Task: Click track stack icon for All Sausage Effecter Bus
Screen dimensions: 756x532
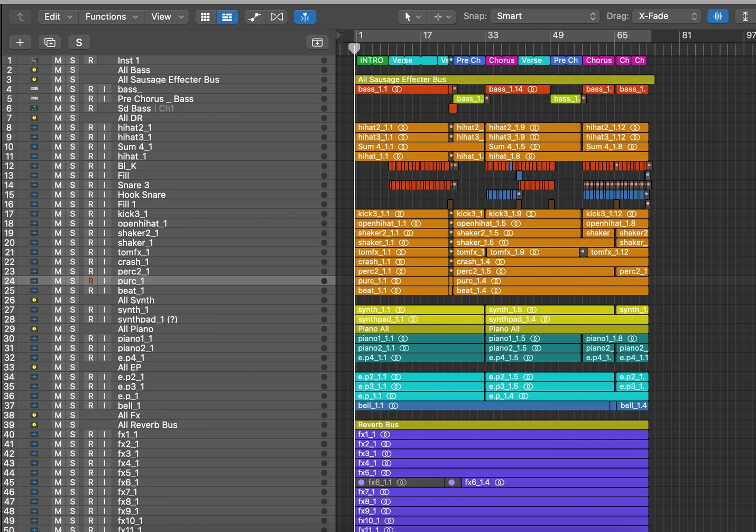Action: [x=34, y=79]
